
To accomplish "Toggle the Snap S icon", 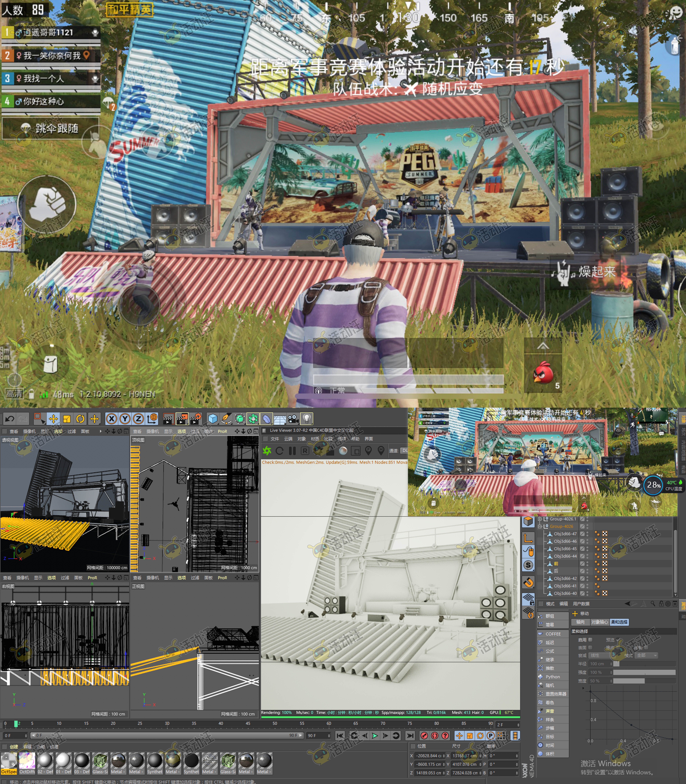I will (x=528, y=565).
